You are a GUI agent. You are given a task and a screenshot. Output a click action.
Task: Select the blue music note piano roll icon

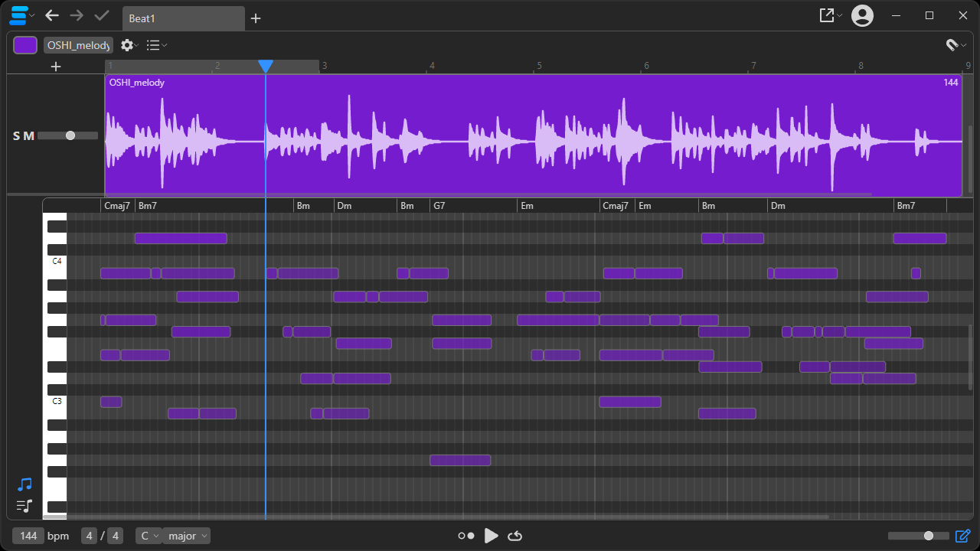click(x=24, y=484)
